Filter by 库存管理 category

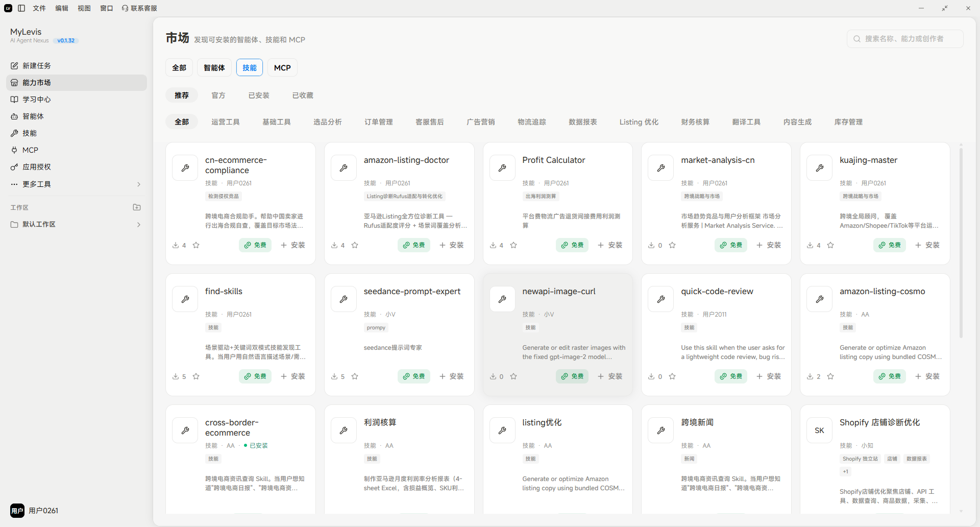(848, 122)
